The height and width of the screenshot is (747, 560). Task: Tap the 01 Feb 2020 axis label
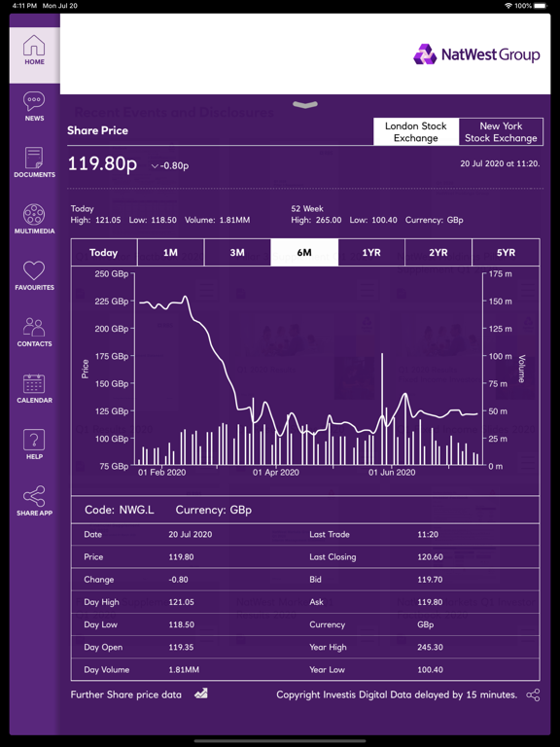point(162,472)
